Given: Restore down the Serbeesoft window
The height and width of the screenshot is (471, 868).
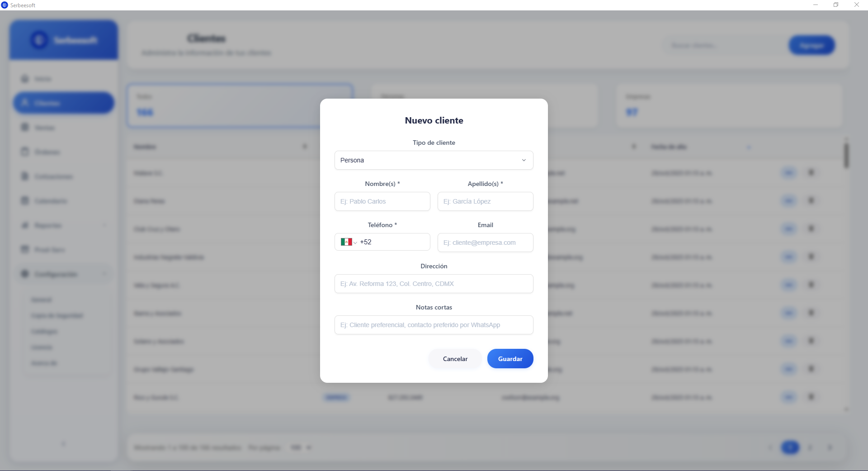Looking at the screenshot, I should pos(836,5).
